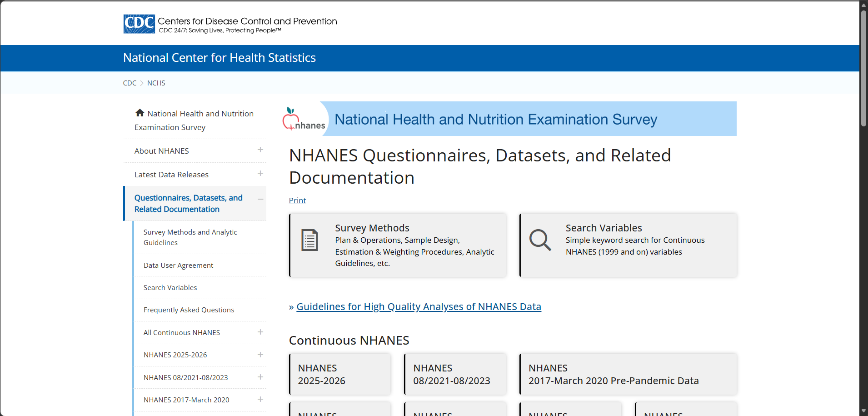Click the CDC logo in the header
This screenshot has width=868, height=416.
pyautogui.click(x=139, y=24)
